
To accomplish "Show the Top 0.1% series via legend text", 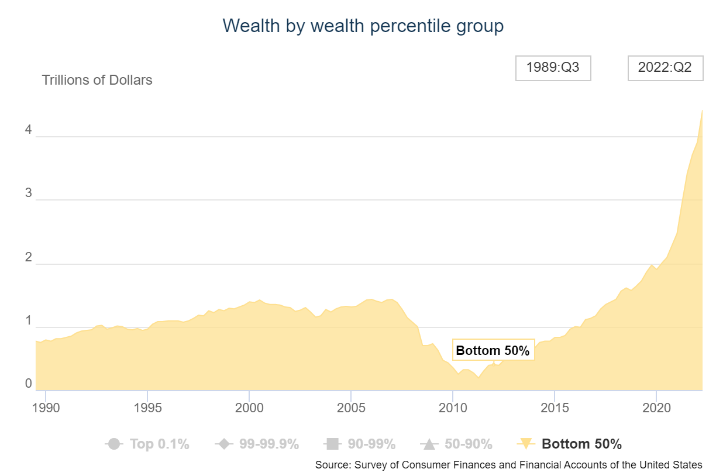I will click(x=160, y=444).
